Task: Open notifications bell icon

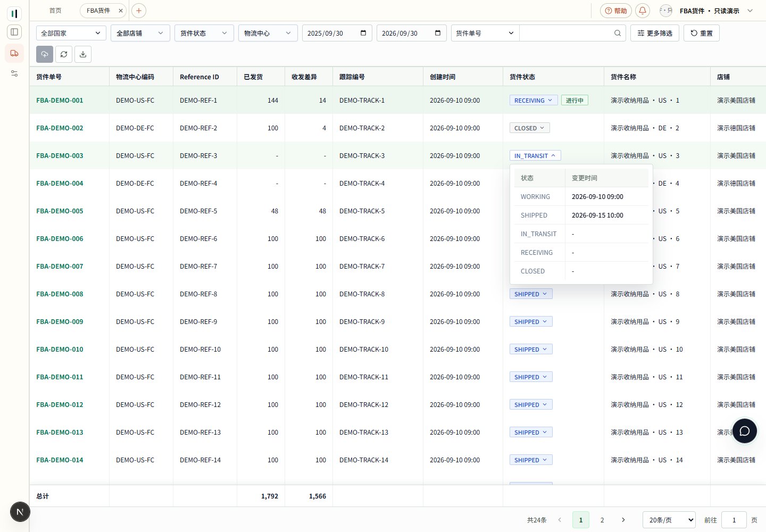Action: 643,11
